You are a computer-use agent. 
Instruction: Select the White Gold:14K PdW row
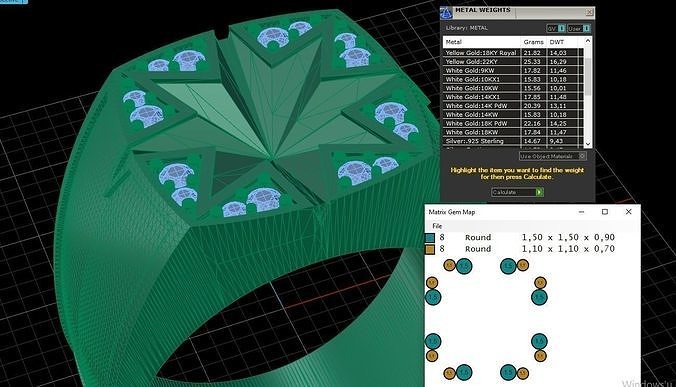[x=513, y=106]
